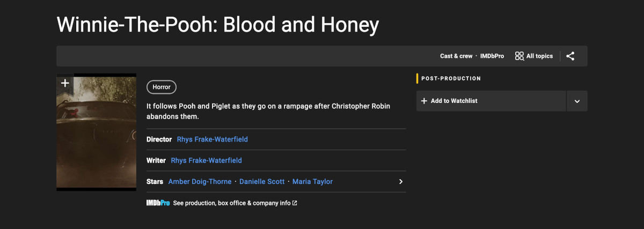
Task: Click the external link icon after company info
Action: pyautogui.click(x=295, y=203)
